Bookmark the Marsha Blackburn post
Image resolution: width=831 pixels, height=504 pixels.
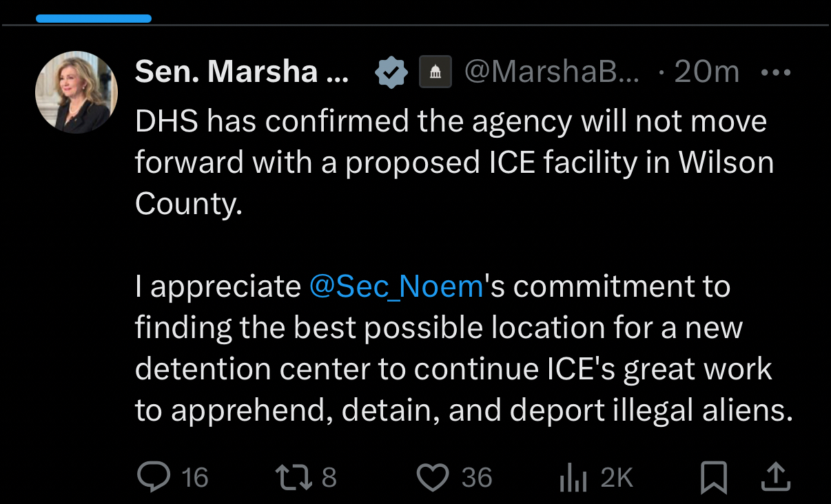coord(713,476)
